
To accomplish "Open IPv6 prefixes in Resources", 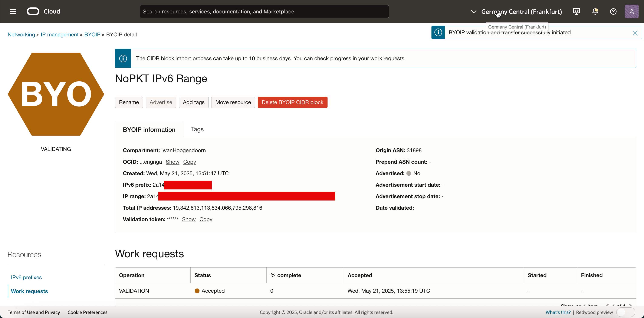I will [26, 277].
